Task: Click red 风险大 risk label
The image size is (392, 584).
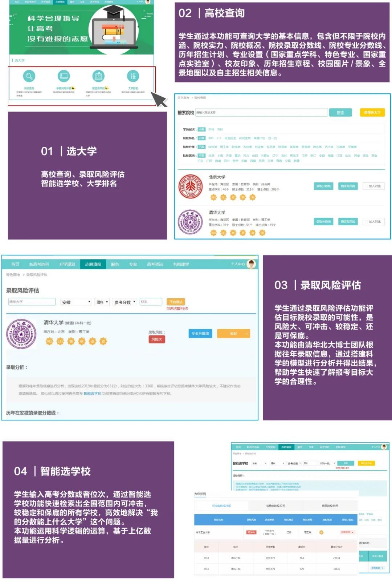Action: click(156, 339)
